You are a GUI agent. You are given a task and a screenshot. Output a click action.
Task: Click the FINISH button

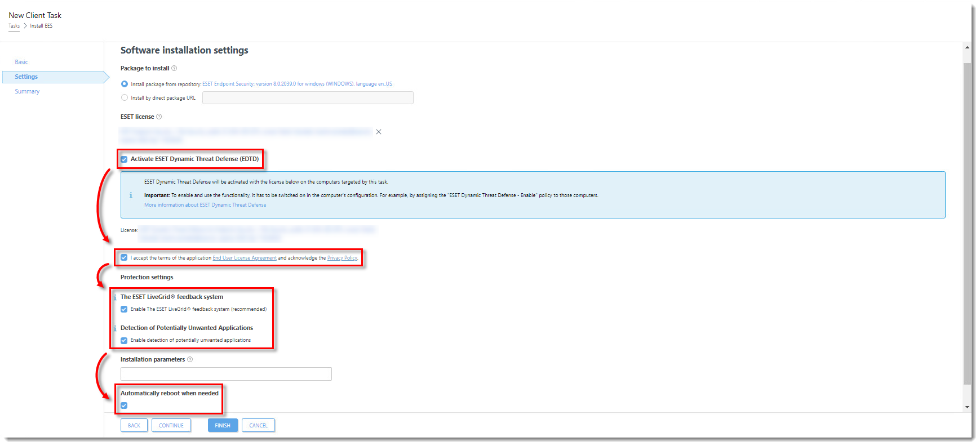[x=223, y=425]
